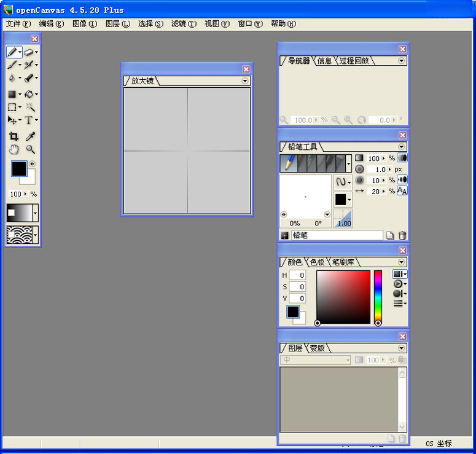476x454 pixels.
Task: Open the 帮助(H) menu
Action: tap(283, 24)
